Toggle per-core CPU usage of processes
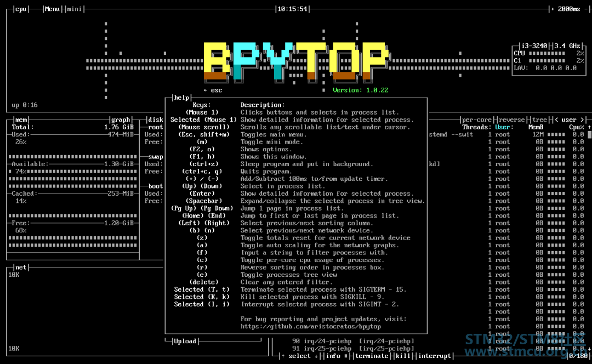592x364 pixels. click(x=476, y=120)
